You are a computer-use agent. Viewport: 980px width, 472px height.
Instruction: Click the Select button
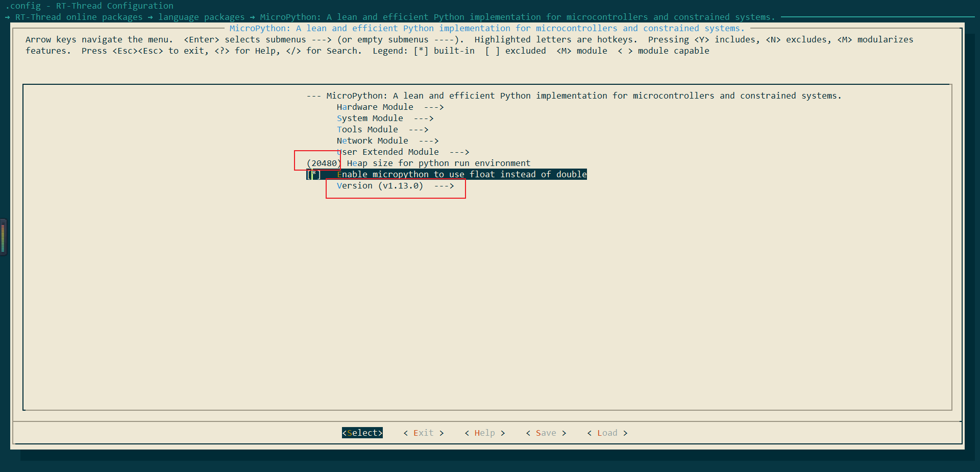tap(362, 433)
